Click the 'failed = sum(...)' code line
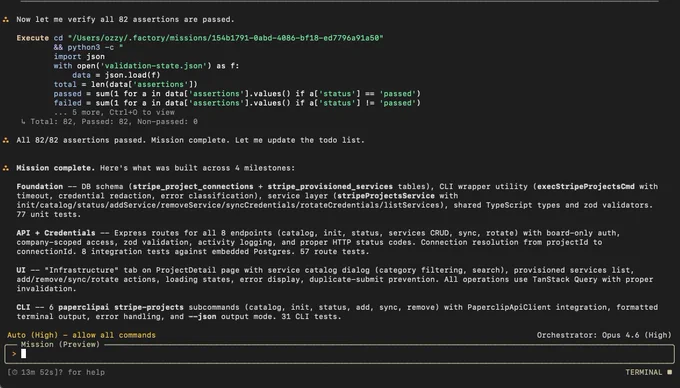This screenshot has height=388, width=680. (237, 103)
